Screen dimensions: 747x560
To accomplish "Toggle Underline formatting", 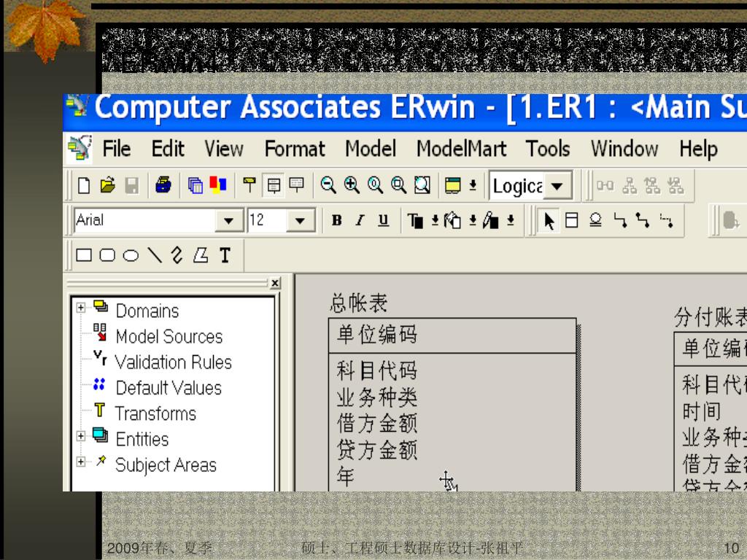I will [384, 220].
